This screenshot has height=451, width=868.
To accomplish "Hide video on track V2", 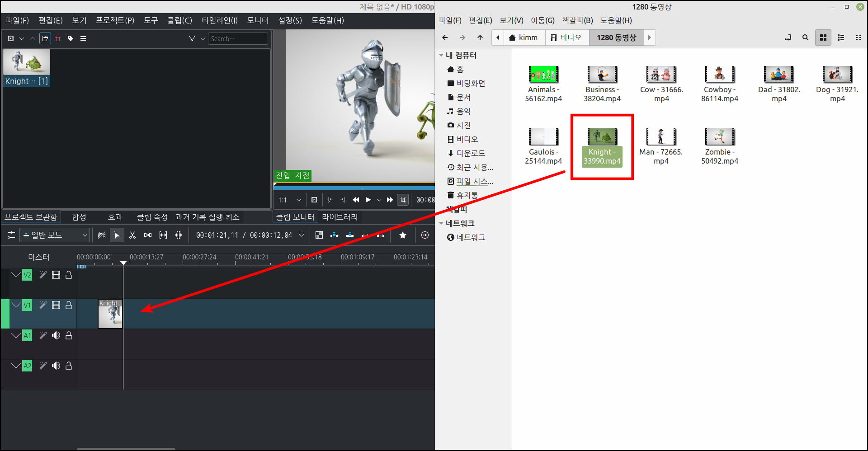I will pyautogui.click(x=56, y=274).
